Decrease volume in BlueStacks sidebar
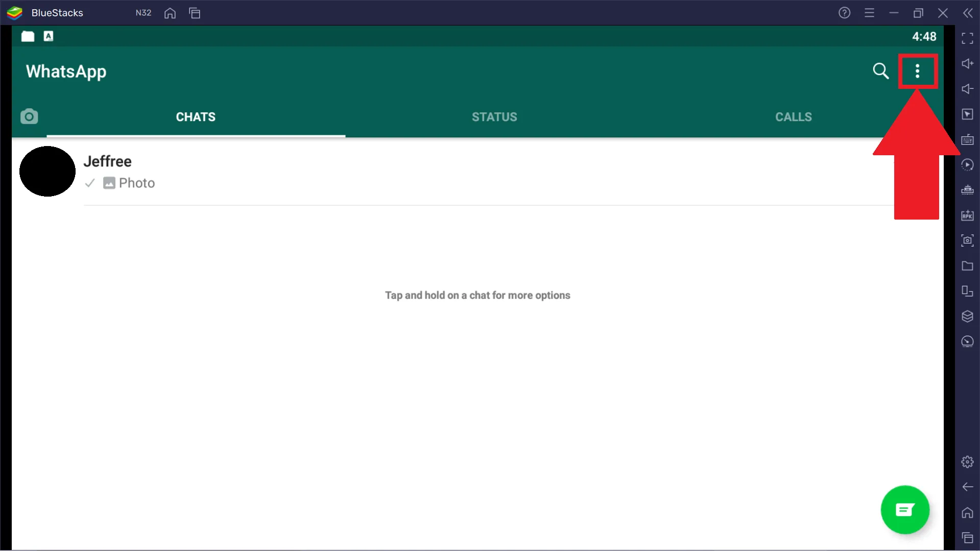 [x=967, y=89]
